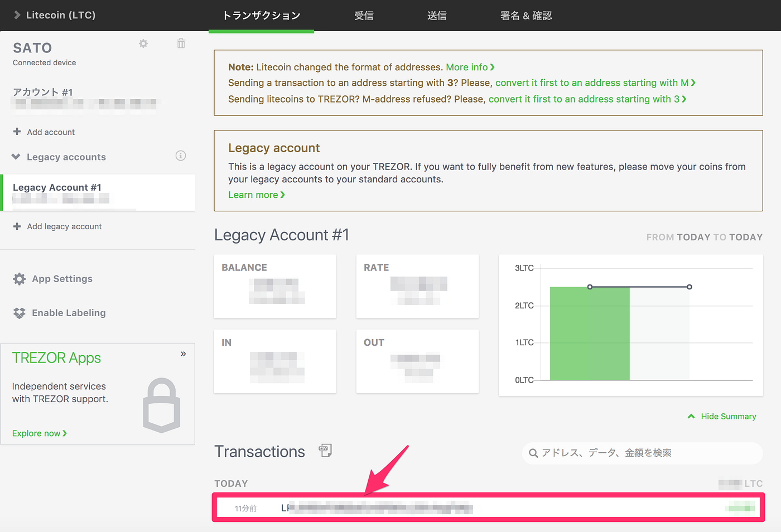Expand TREZOR Apps panel with double chevron
The image size is (781, 532).
click(183, 354)
